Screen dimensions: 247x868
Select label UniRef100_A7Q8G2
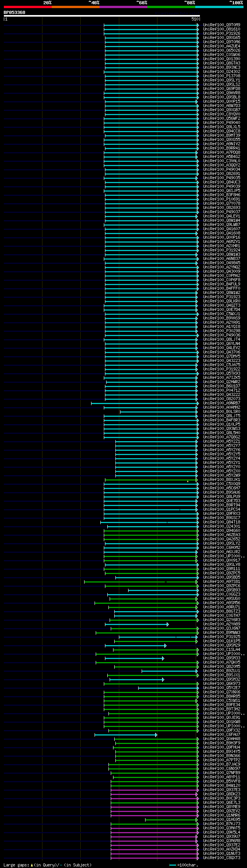click(222, 437)
